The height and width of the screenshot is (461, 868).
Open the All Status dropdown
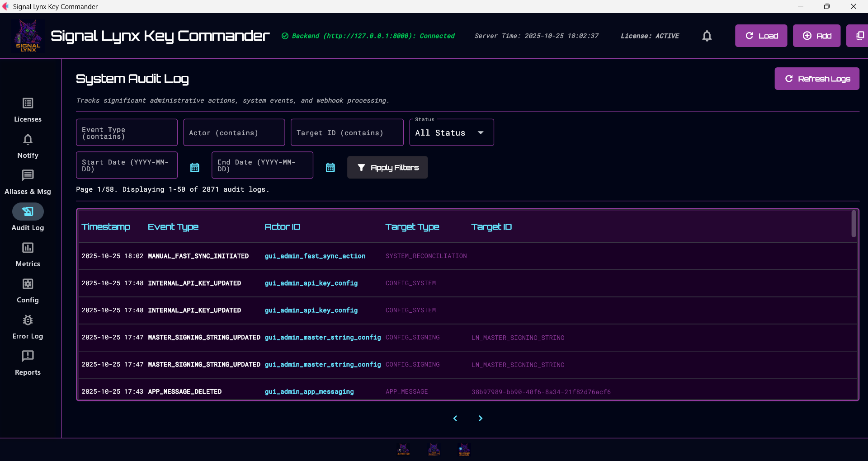(451, 132)
